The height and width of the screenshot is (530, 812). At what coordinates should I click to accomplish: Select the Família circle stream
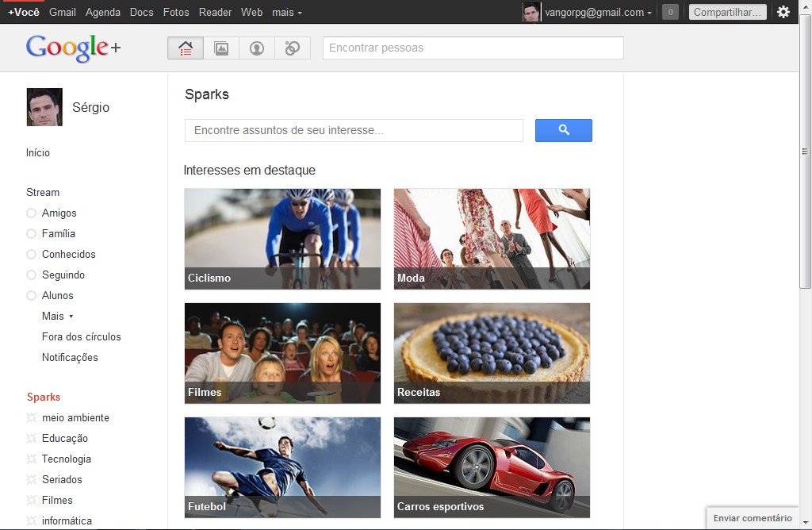coord(58,234)
